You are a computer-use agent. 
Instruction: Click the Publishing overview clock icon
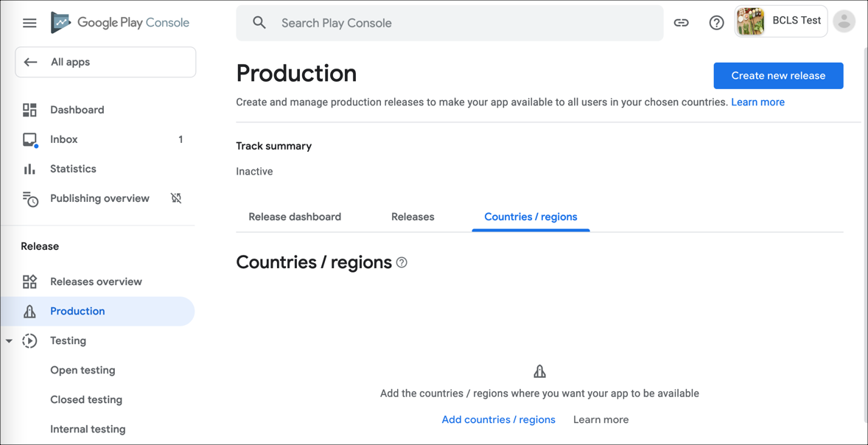30,199
